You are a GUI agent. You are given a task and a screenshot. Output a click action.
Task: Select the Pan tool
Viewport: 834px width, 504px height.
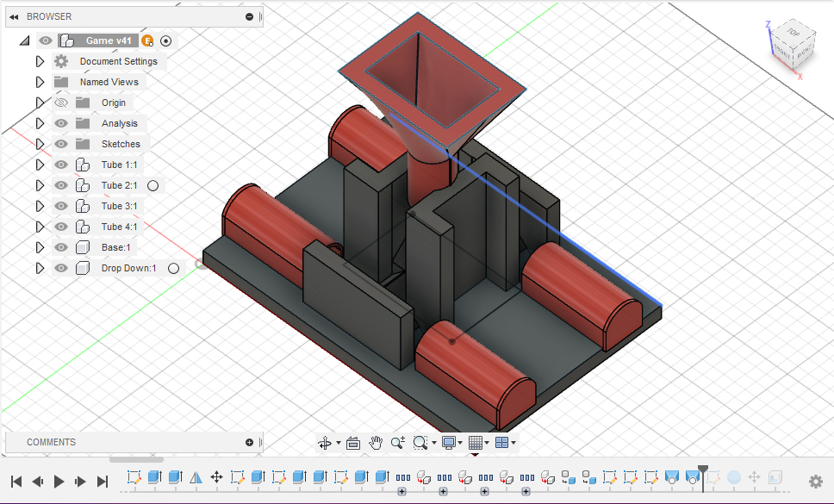377,442
